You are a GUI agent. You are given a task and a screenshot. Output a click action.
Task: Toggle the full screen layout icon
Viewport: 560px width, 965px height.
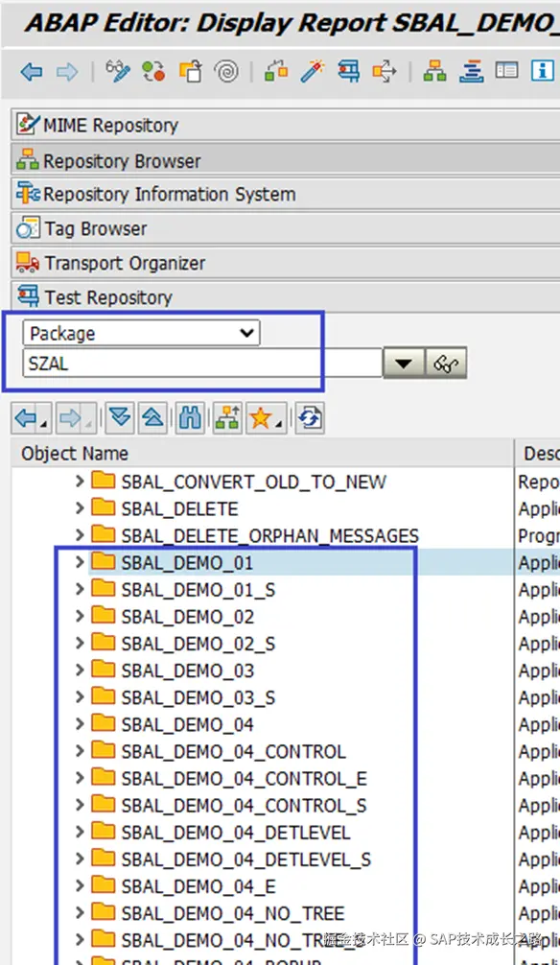tap(506, 71)
